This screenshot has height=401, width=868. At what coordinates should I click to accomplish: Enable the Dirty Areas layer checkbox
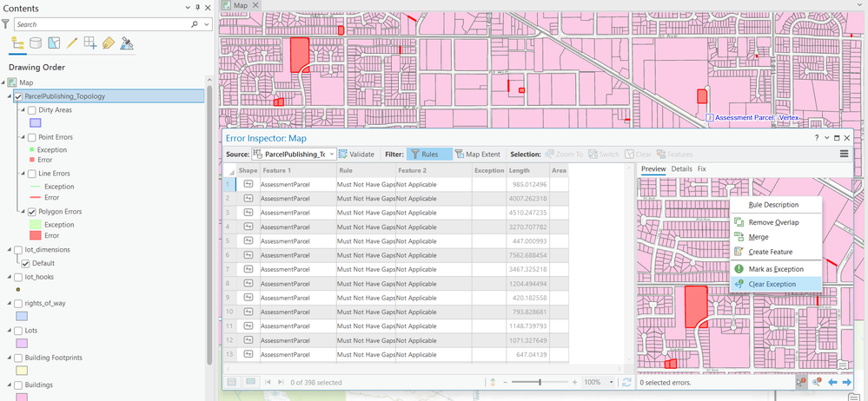coord(32,110)
